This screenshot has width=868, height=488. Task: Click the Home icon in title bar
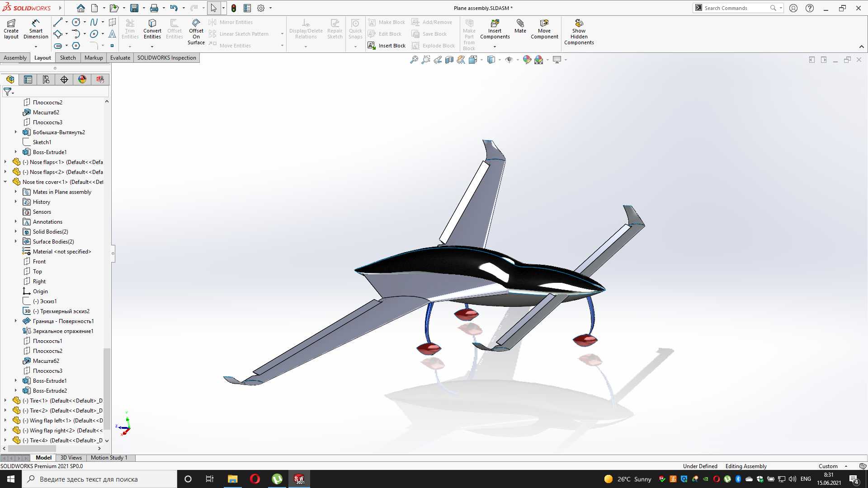tap(80, 8)
